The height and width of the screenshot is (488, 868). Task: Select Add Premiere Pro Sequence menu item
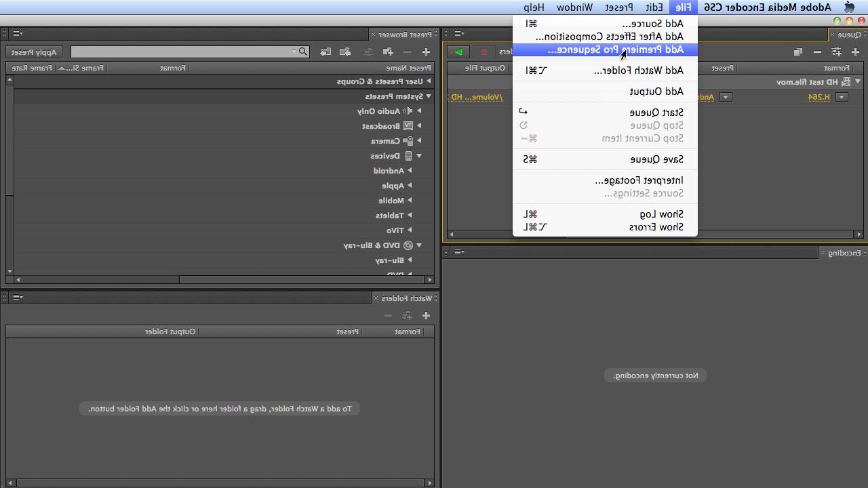[605, 49]
